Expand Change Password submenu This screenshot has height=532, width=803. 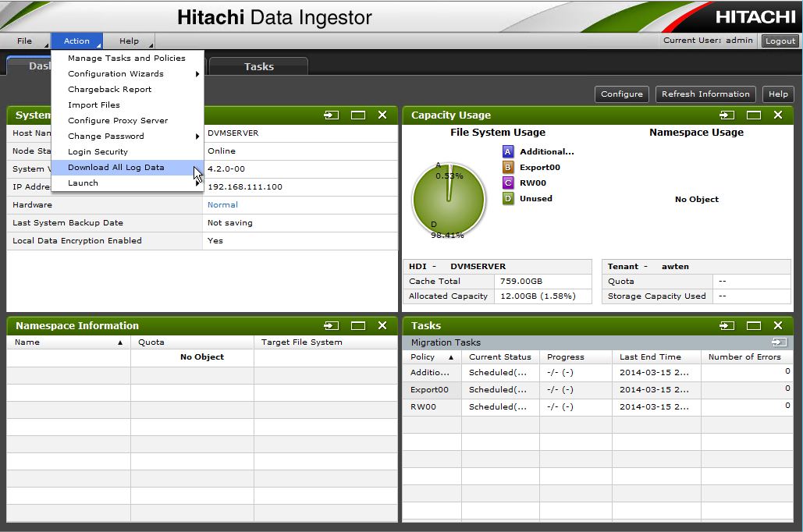pyautogui.click(x=127, y=137)
